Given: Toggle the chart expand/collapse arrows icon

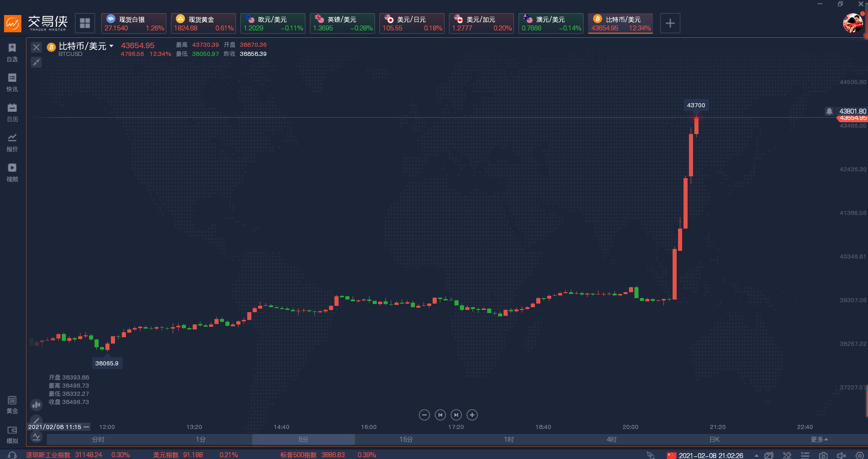Looking at the screenshot, I should [36, 62].
